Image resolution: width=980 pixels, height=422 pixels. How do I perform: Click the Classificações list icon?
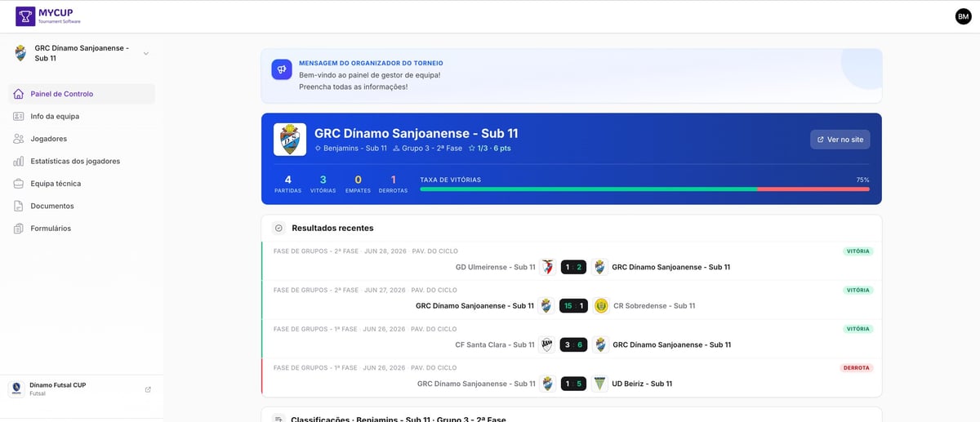(x=278, y=419)
